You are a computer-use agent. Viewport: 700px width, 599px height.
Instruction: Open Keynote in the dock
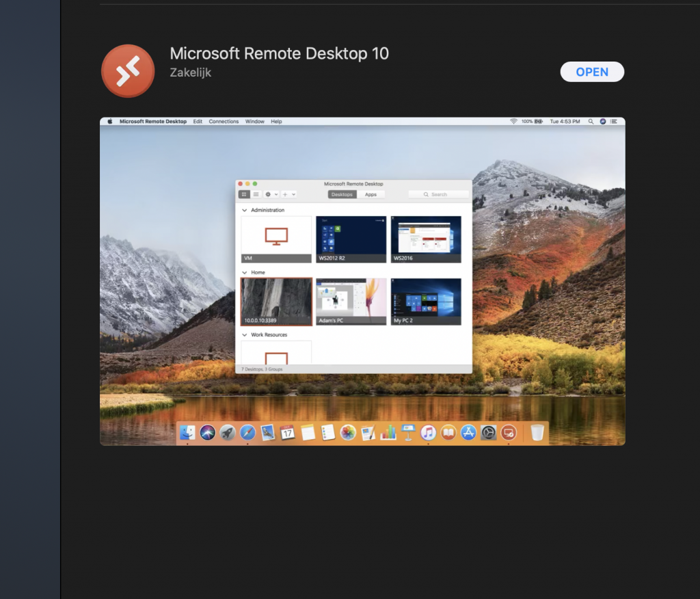click(409, 432)
